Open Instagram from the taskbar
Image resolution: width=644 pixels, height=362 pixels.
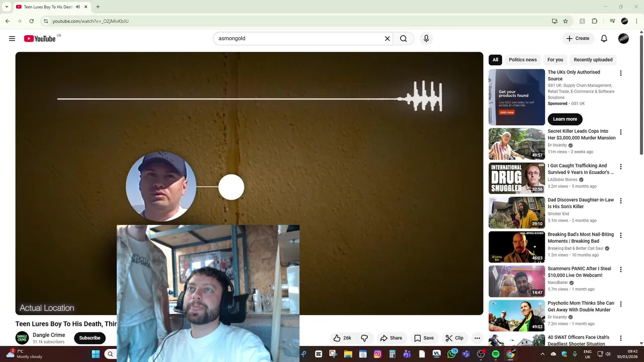click(377, 354)
